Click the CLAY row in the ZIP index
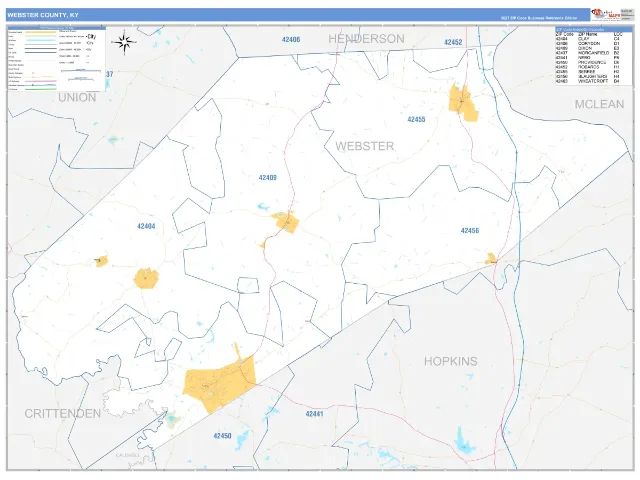 click(588, 39)
